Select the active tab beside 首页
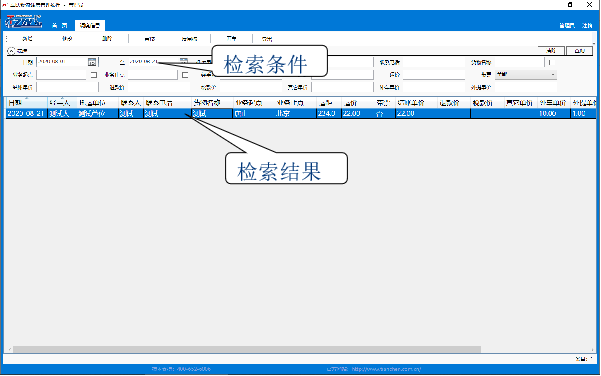Screen dimensions: 601x376 [90, 25]
